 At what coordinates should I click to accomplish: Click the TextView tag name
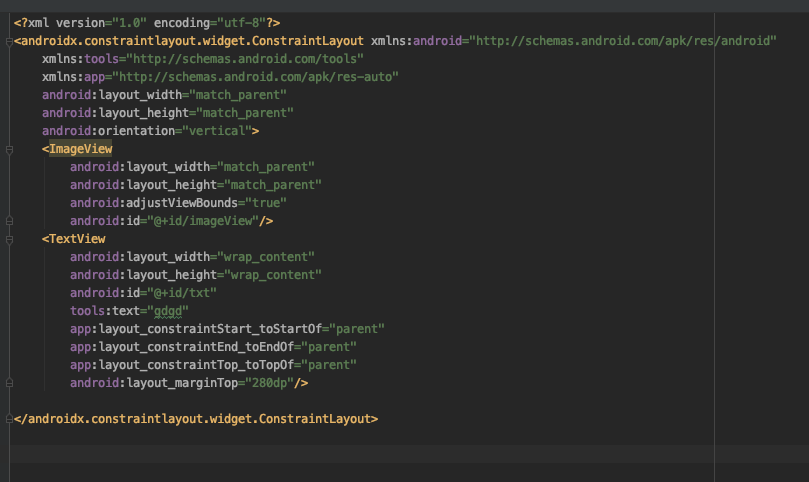coord(77,239)
